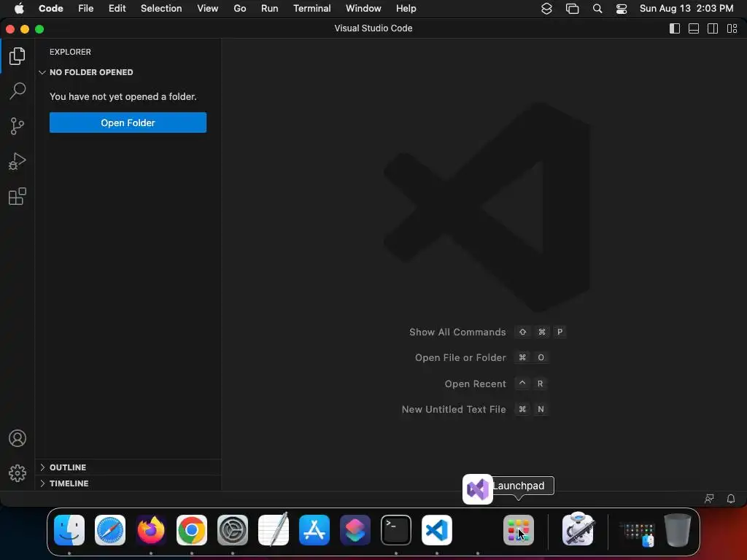Click the Stage Manager icon in menu bar
Viewport: 747px width, 560px height.
[x=572, y=9]
